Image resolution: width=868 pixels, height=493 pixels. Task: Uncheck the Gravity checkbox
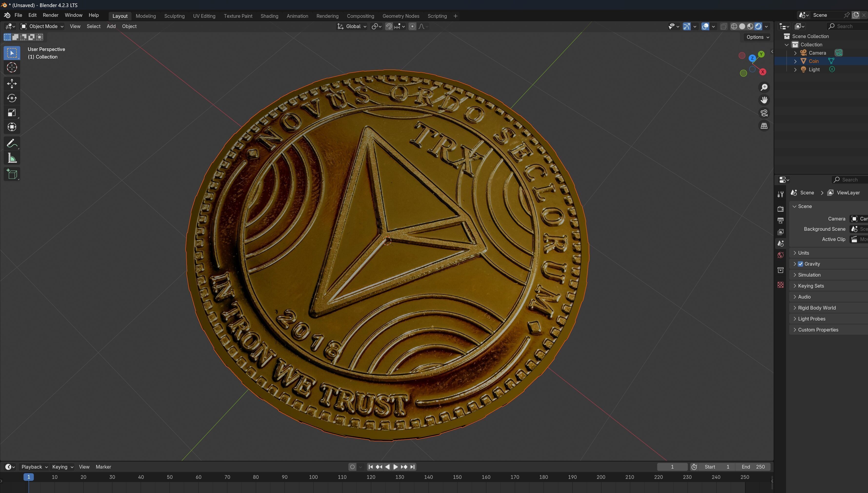(800, 264)
